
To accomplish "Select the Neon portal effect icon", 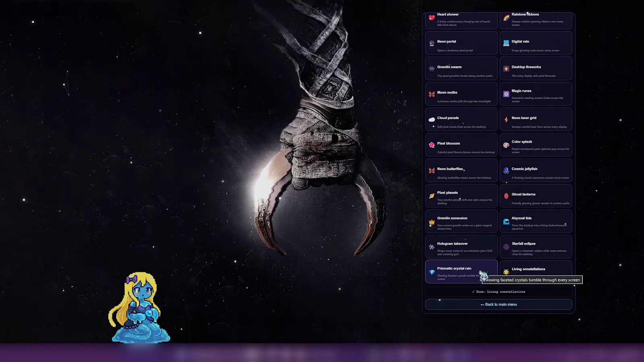I will [x=431, y=43].
